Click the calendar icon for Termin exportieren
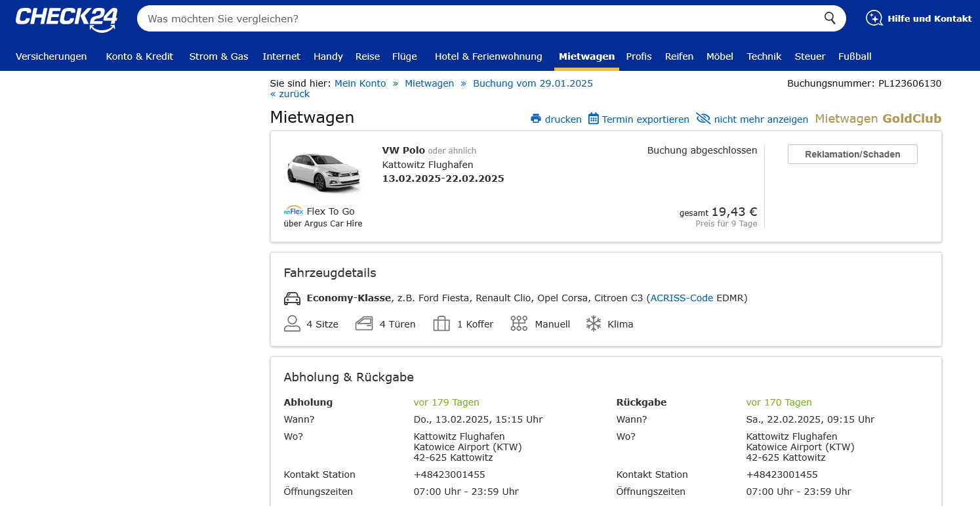This screenshot has height=506, width=980. point(593,119)
